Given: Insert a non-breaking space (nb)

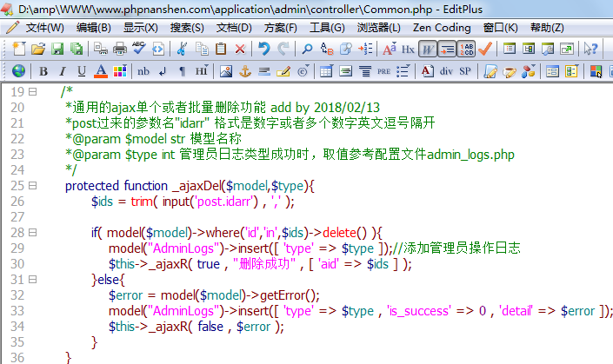Looking at the screenshot, I should click(x=143, y=71).
